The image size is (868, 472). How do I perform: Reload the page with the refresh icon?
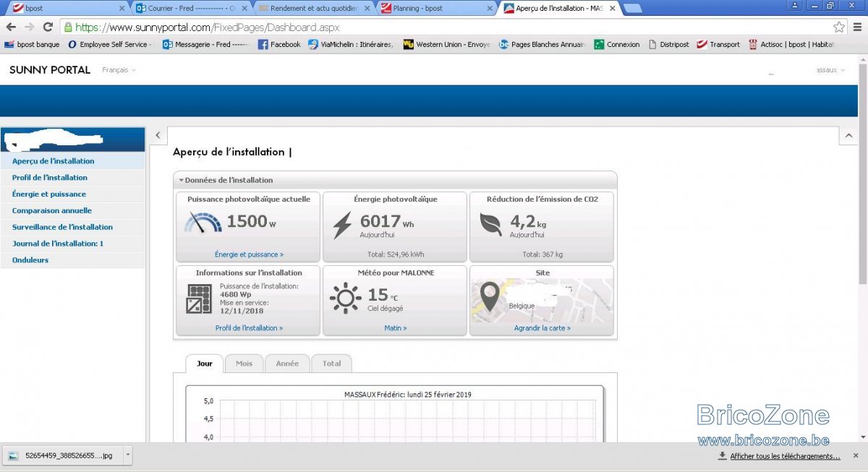click(48, 27)
